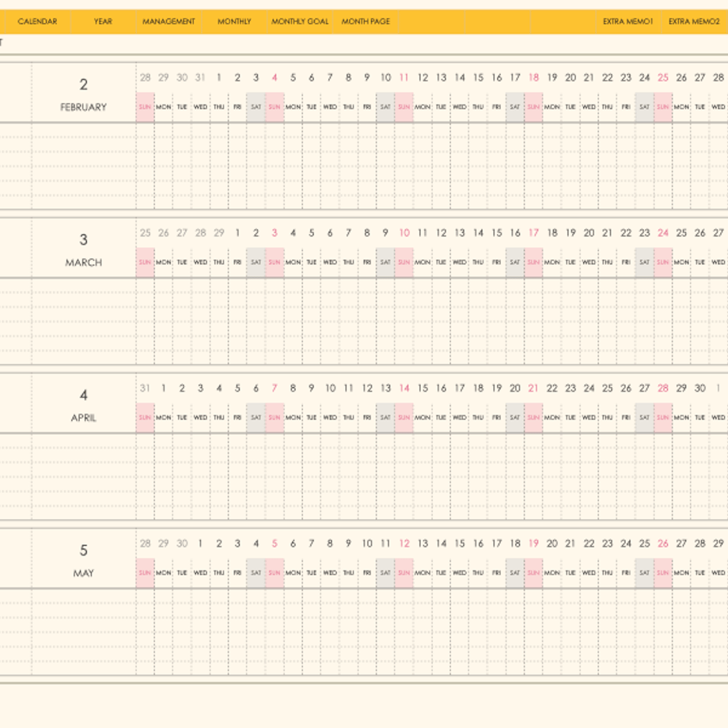Click the FEBRUARY month label
This screenshot has width=728, height=728.
click(84, 108)
